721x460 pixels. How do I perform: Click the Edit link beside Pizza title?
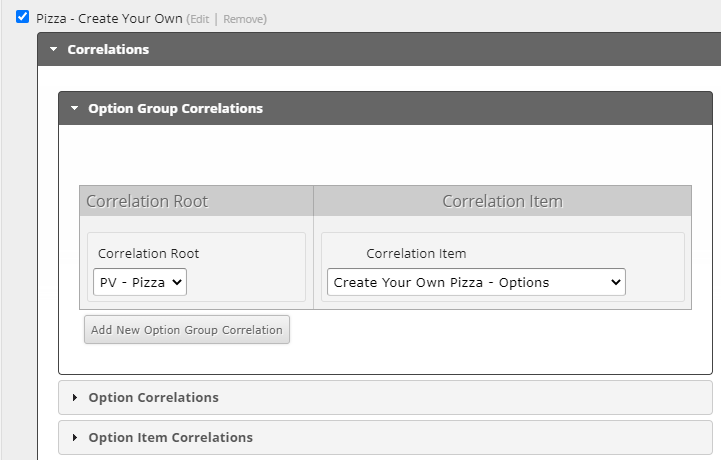point(200,19)
